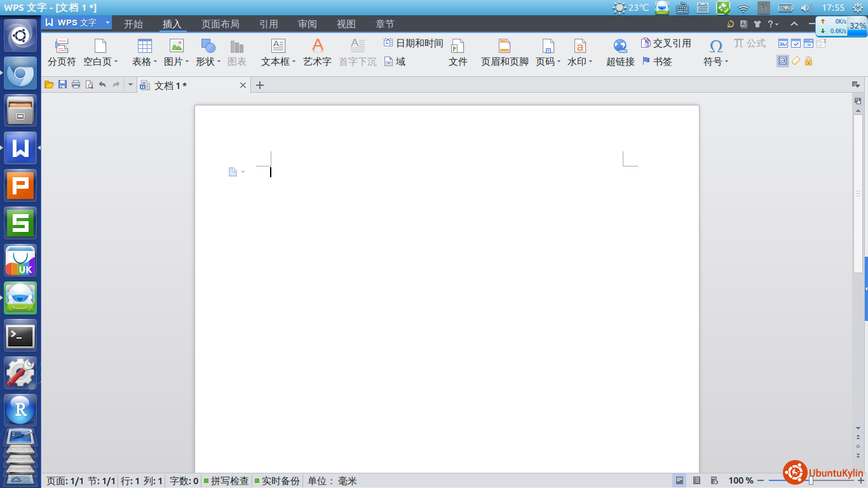Toggle 实时备份 live backup in status bar
Screen dimensions: 868x488
tap(276, 481)
